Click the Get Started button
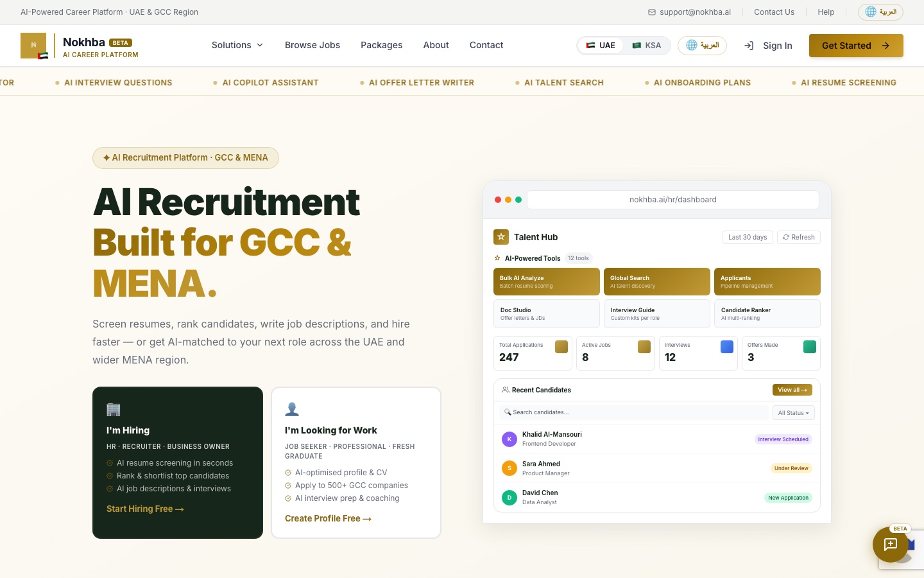The height and width of the screenshot is (578, 924). pyautogui.click(x=856, y=46)
